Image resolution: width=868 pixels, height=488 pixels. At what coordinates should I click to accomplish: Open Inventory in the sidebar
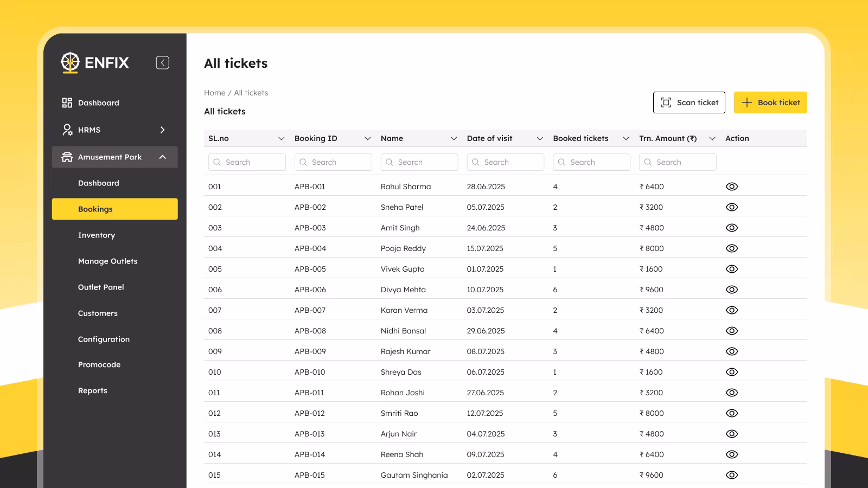(x=97, y=235)
